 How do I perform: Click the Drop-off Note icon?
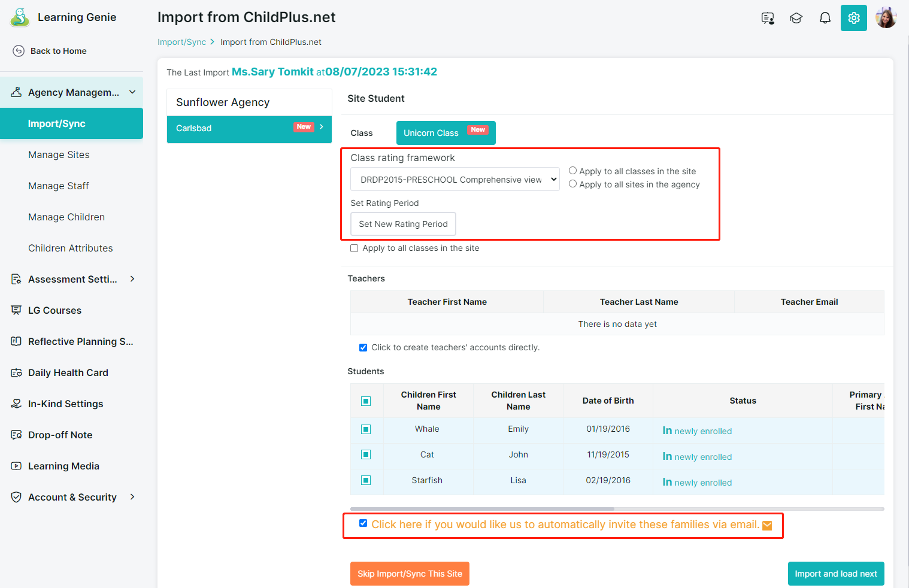point(16,435)
